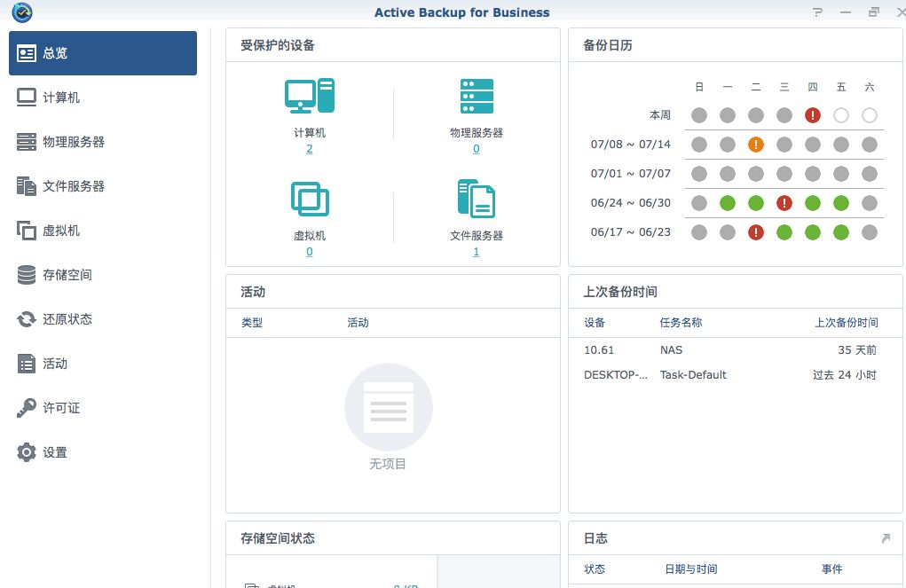Image resolution: width=906 pixels, height=588 pixels.
Task: Click the Physical Server icon in Protected Devices
Action: 477,96
